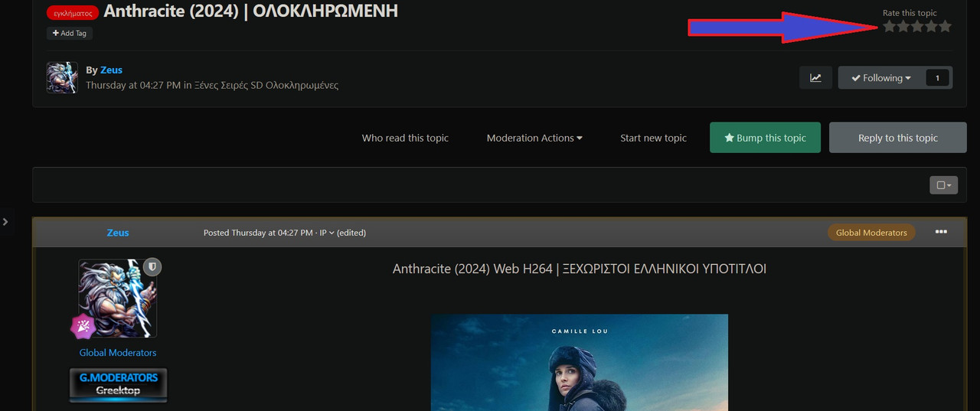Click the Global Moderators badge in post header
980x411 pixels.
[x=871, y=233]
